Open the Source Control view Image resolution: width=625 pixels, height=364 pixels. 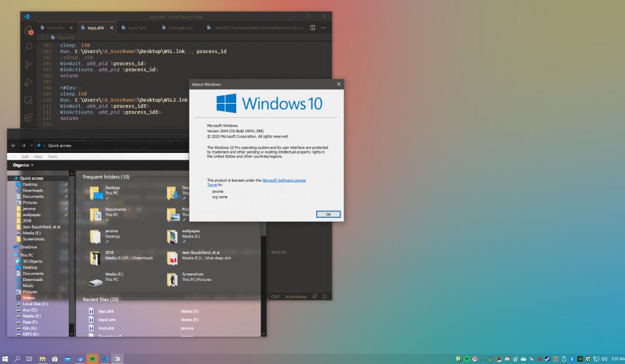click(28, 64)
